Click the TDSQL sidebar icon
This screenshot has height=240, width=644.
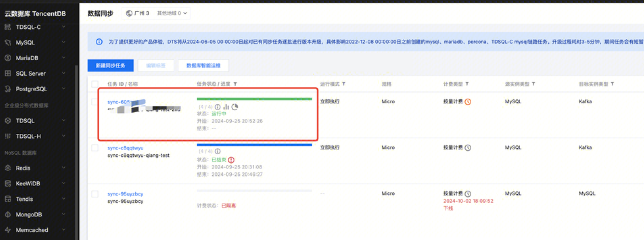(x=8, y=121)
